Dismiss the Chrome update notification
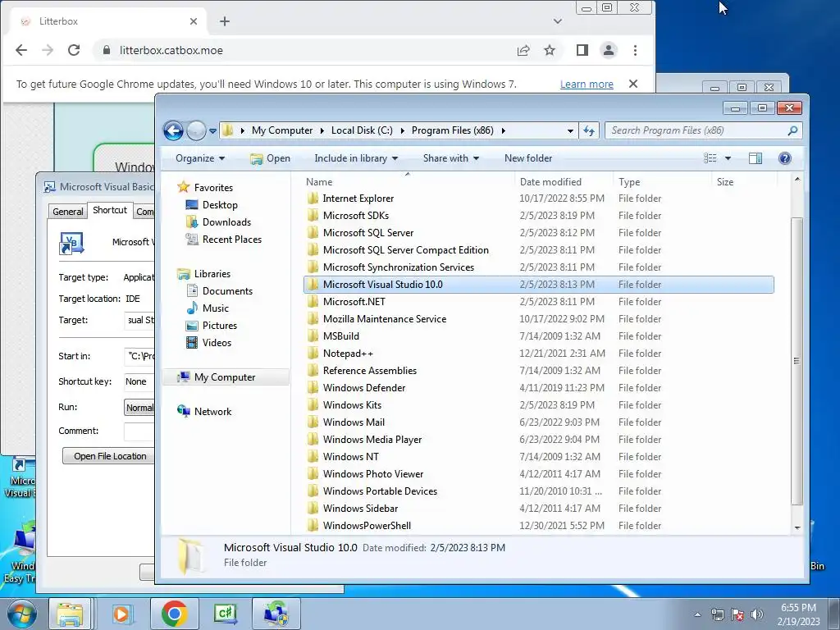This screenshot has height=630, width=840. point(633,84)
